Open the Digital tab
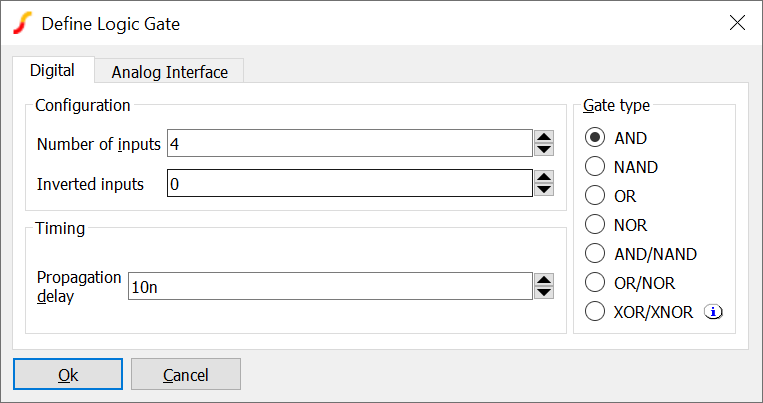This screenshot has width=763, height=403. click(x=52, y=71)
